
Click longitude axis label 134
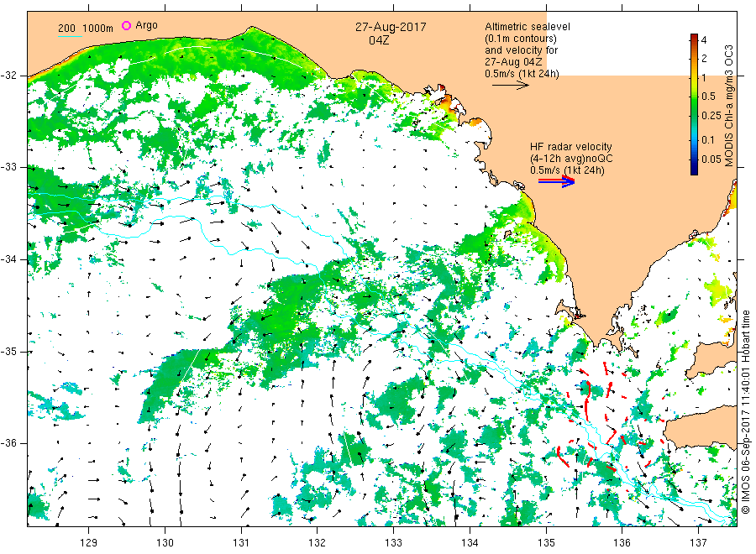pyautogui.click(x=470, y=542)
